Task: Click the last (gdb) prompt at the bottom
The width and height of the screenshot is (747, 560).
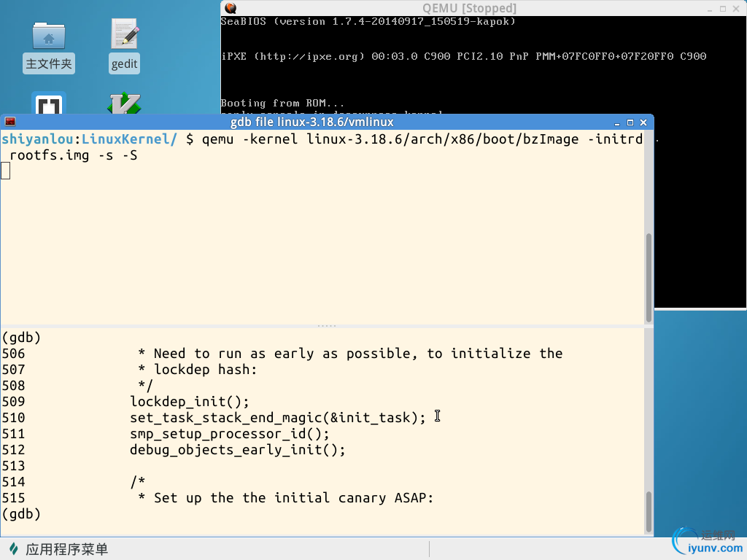Action: click(x=21, y=514)
